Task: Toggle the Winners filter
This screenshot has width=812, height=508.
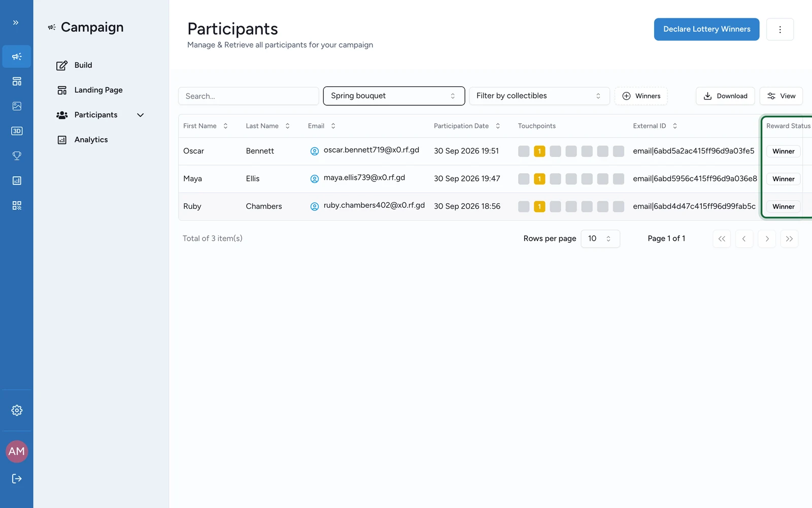Action: [641, 96]
